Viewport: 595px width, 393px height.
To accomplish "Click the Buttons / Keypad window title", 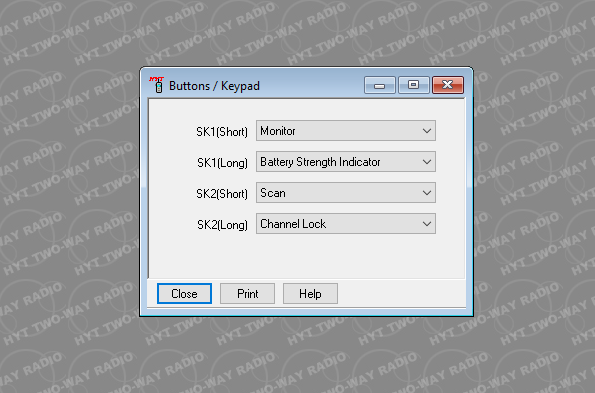I will click(214, 86).
